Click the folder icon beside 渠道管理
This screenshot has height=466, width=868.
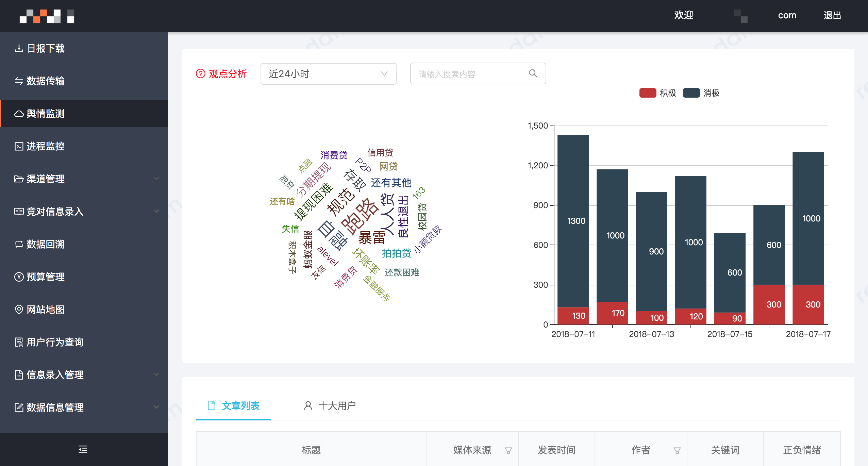click(19, 179)
